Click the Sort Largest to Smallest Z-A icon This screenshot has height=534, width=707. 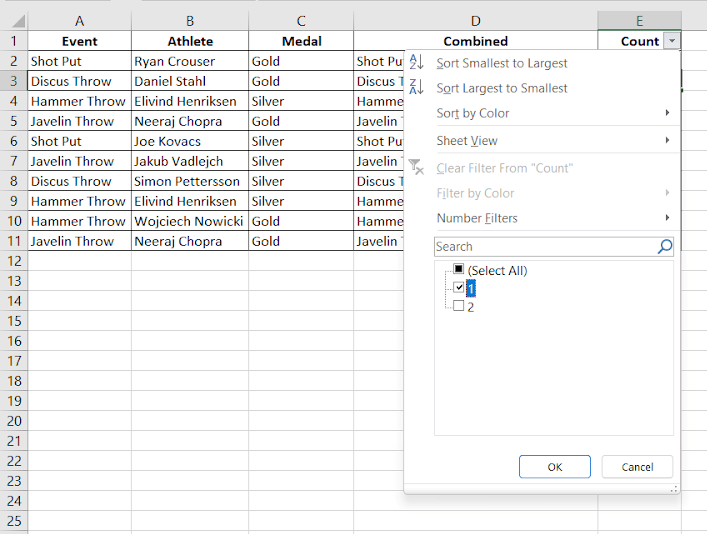416,87
